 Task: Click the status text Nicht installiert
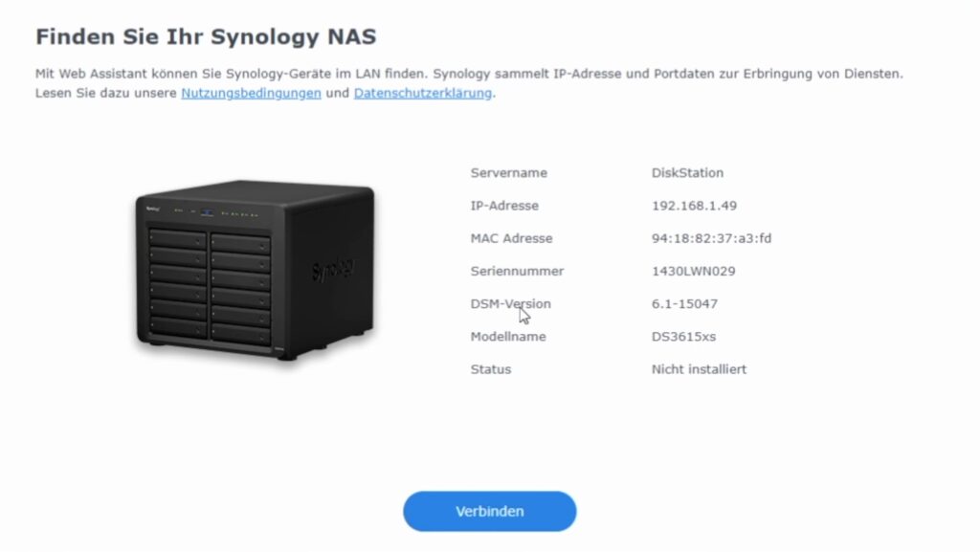coord(699,369)
